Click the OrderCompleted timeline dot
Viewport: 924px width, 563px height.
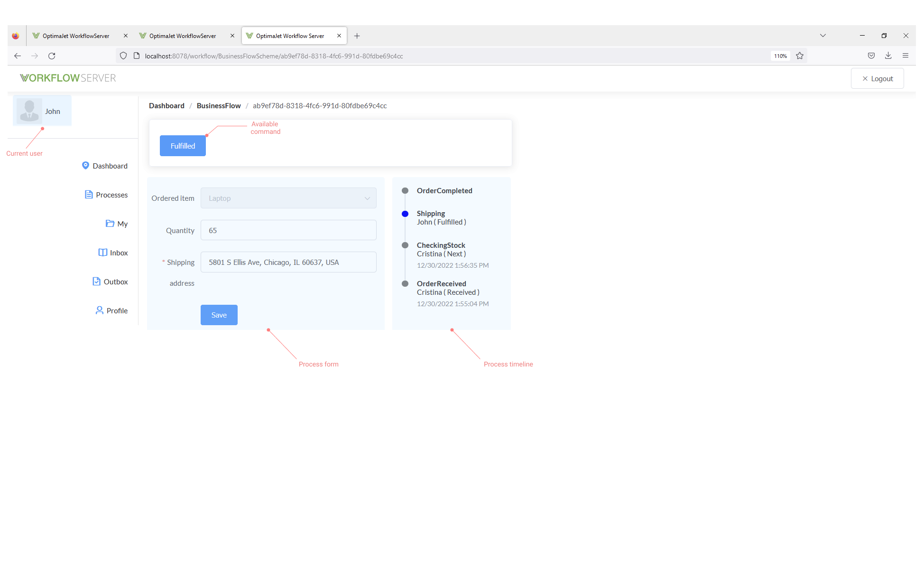pyautogui.click(x=405, y=191)
